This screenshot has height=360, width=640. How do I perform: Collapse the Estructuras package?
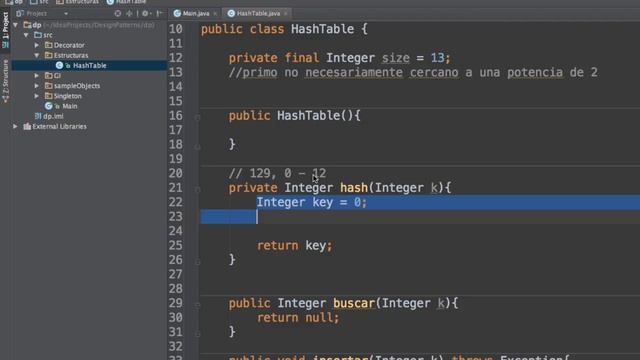coord(37,55)
